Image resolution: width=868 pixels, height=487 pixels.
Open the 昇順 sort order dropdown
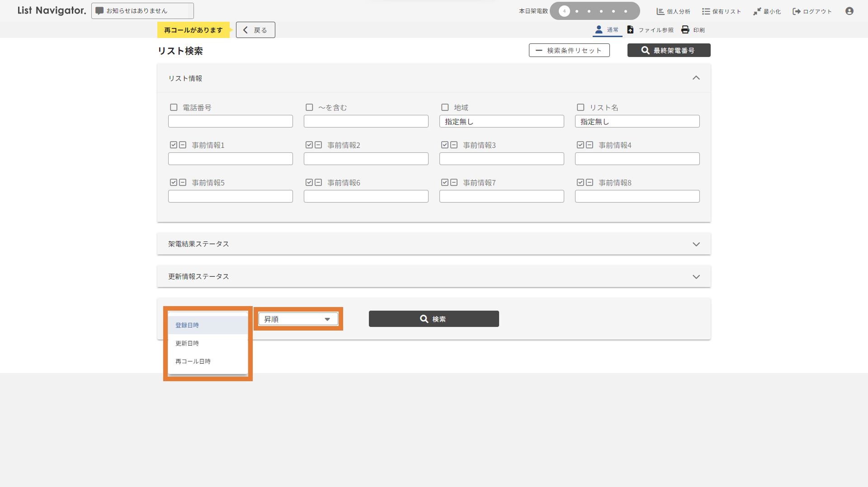point(298,319)
